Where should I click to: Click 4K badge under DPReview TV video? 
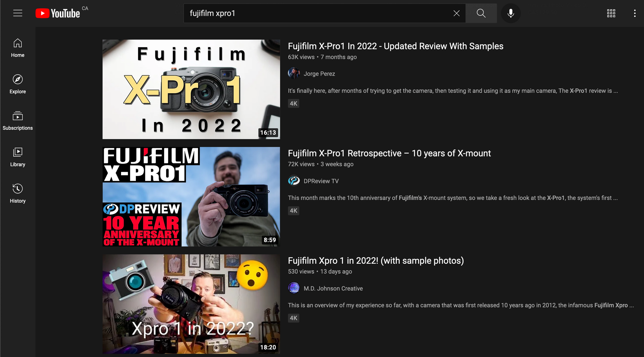tap(294, 211)
